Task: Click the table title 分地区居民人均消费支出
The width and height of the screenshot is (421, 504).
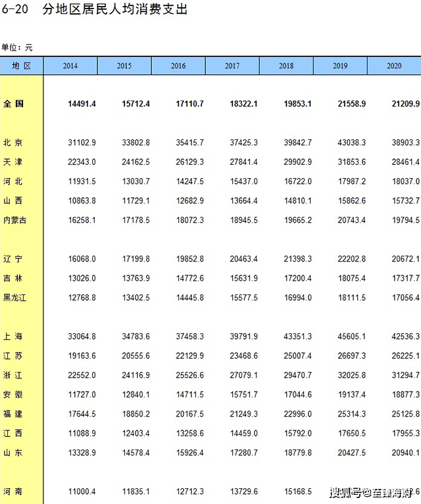Action: pyautogui.click(x=115, y=9)
